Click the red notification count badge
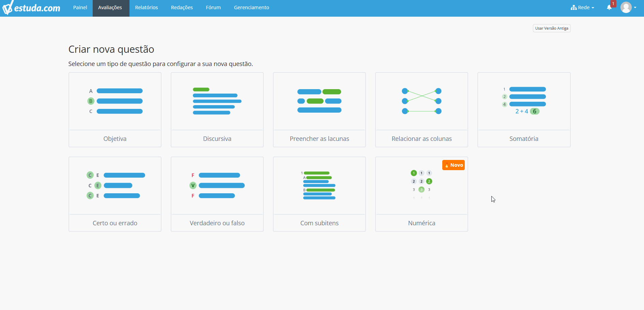Viewport: 644px width, 310px height. coord(613,4)
